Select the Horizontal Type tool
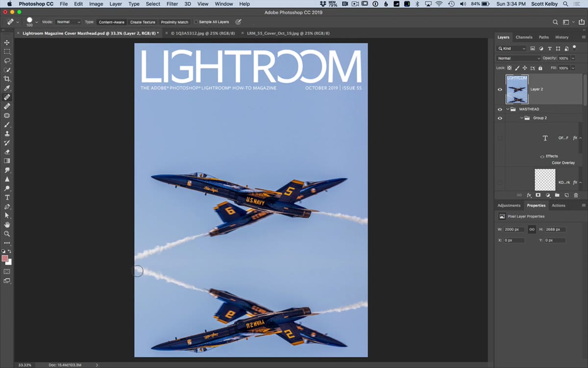588x368 pixels. (x=7, y=197)
